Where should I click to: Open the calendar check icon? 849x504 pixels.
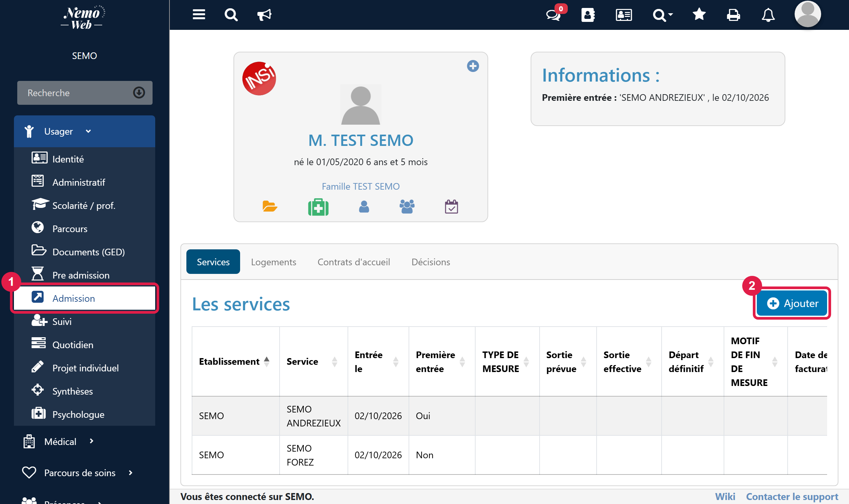coord(451,207)
